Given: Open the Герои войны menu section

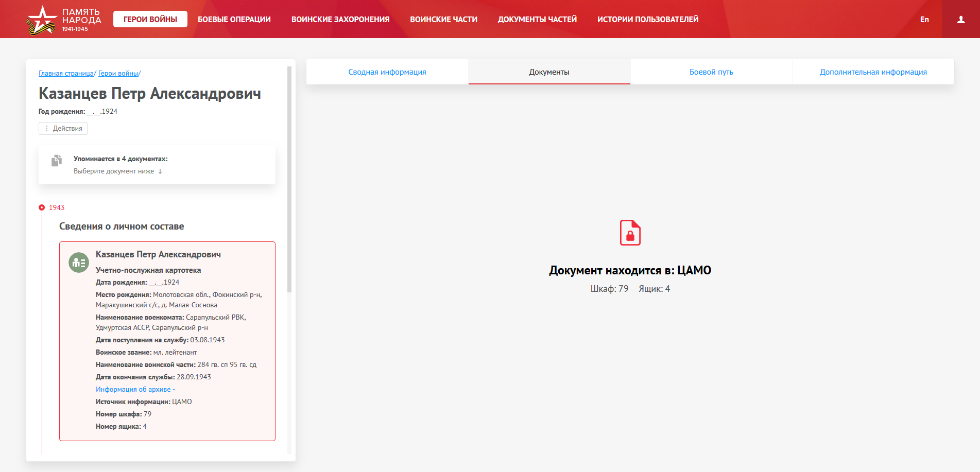Looking at the screenshot, I should pyautogui.click(x=150, y=20).
